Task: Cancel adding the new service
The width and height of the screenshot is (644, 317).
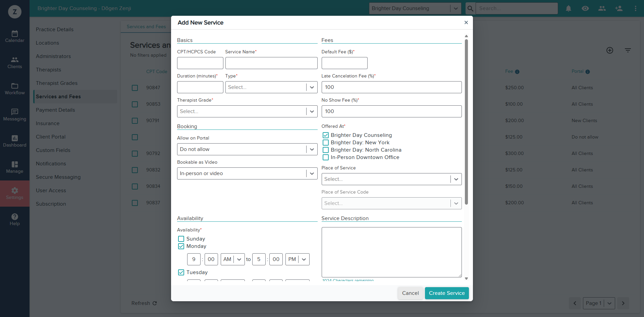Action: tap(411, 293)
